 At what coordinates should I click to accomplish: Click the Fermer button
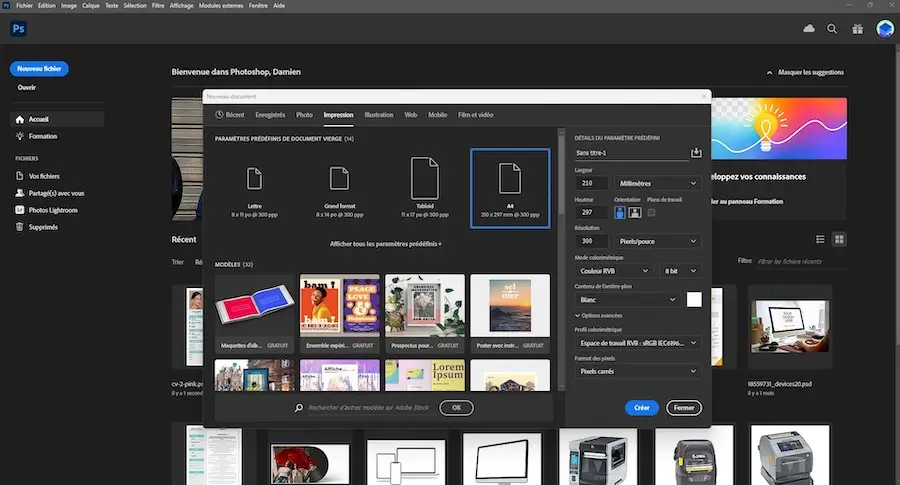click(x=684, y=408)
